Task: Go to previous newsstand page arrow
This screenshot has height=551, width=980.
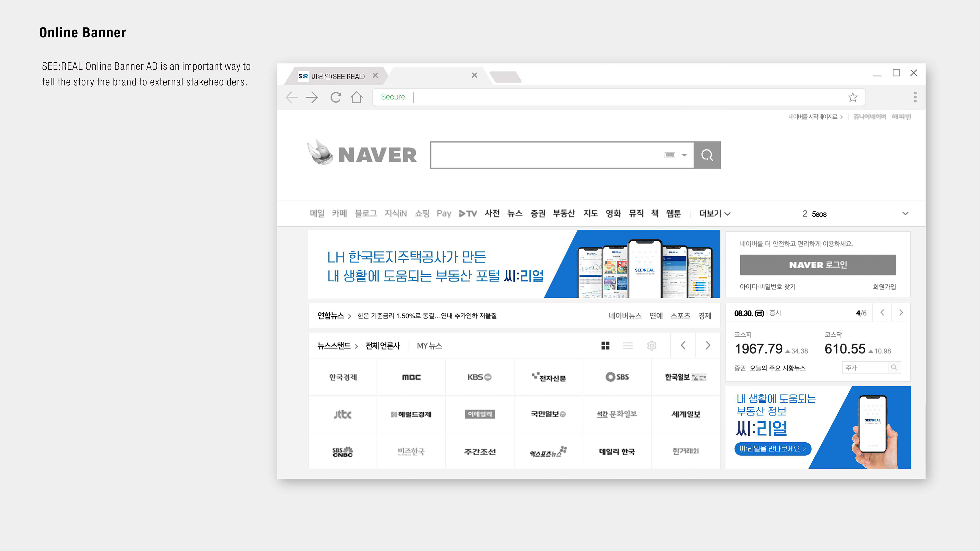Action: [x=683, y=345]
